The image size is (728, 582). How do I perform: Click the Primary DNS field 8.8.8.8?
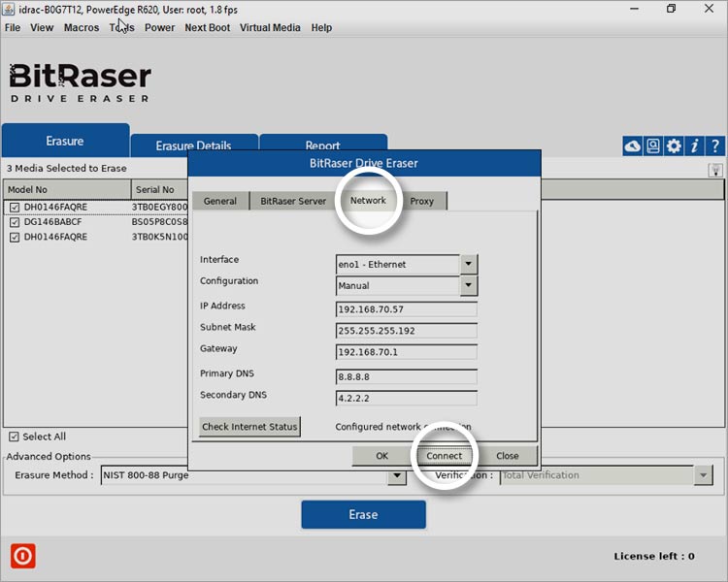407,377
